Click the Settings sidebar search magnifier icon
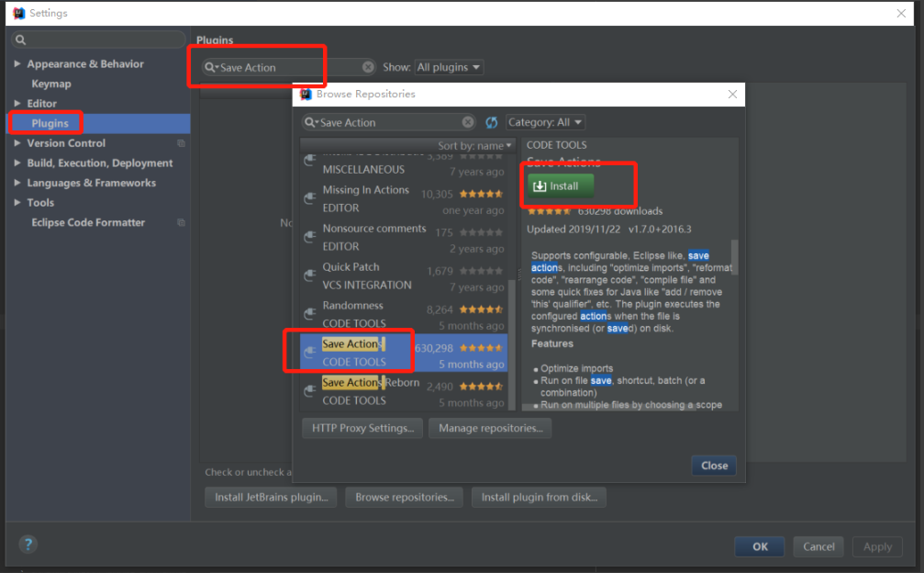 tap(20, 39)
